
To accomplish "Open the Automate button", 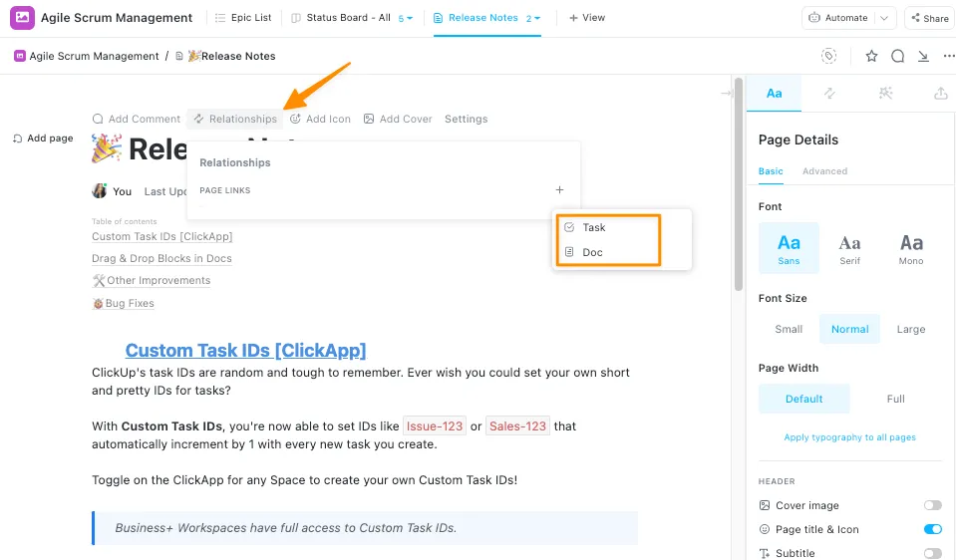I will pos(838,18).
